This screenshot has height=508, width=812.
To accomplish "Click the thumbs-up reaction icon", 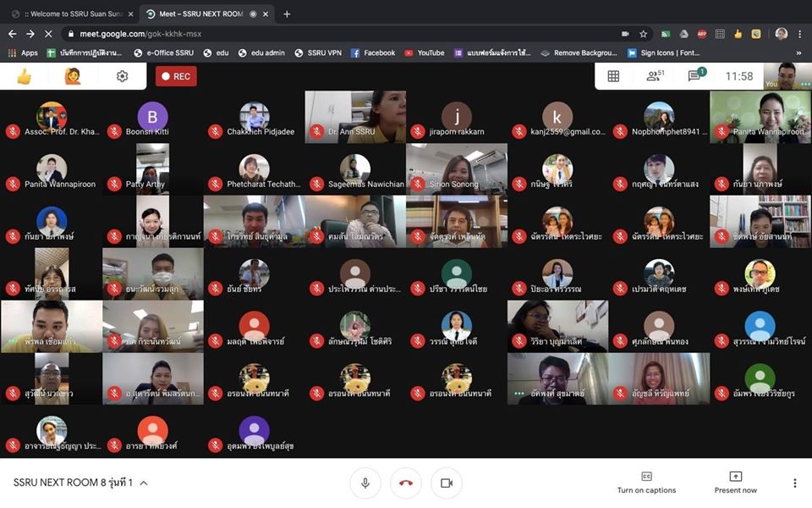I will point(25,76).
